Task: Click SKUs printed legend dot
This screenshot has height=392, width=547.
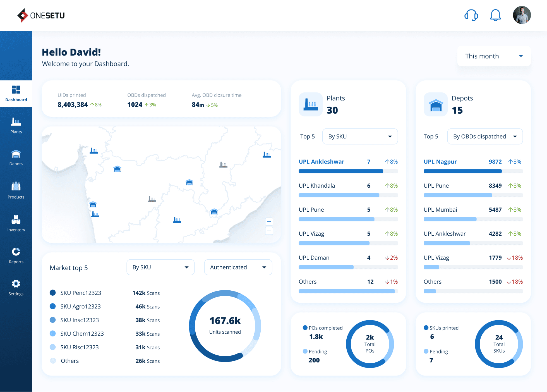Action: (x=426, y=328)
